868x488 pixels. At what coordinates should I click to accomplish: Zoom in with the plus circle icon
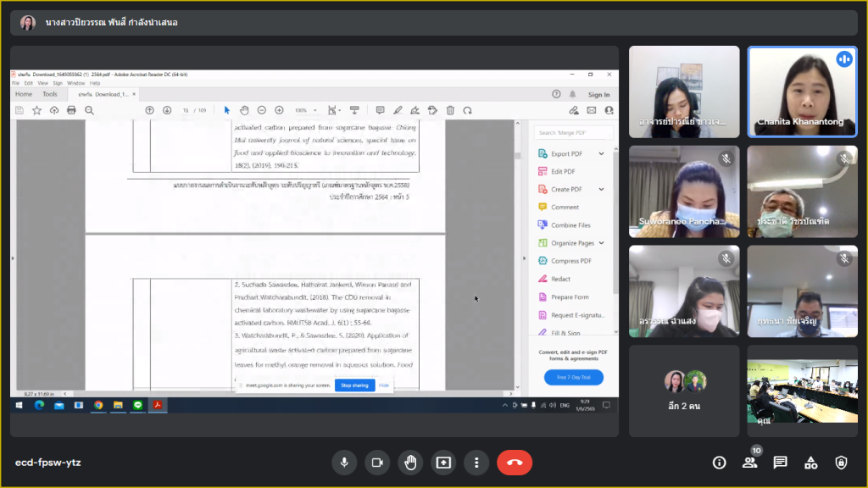[280, 111]
